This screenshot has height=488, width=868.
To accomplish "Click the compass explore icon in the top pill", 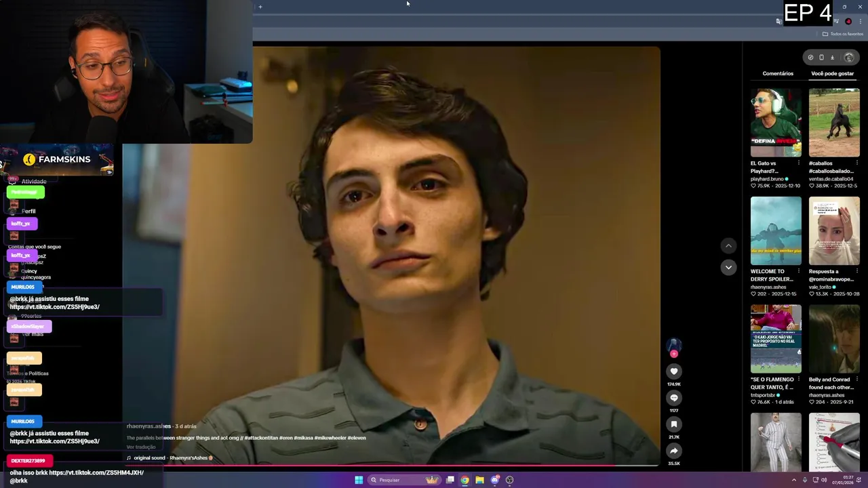I will [x=810, y=58].
